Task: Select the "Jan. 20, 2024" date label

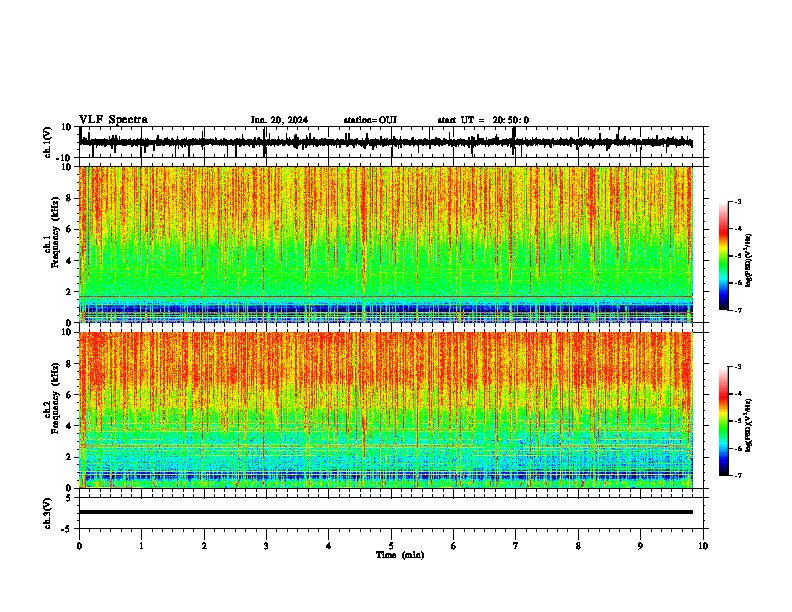Action: pos(279,120)
